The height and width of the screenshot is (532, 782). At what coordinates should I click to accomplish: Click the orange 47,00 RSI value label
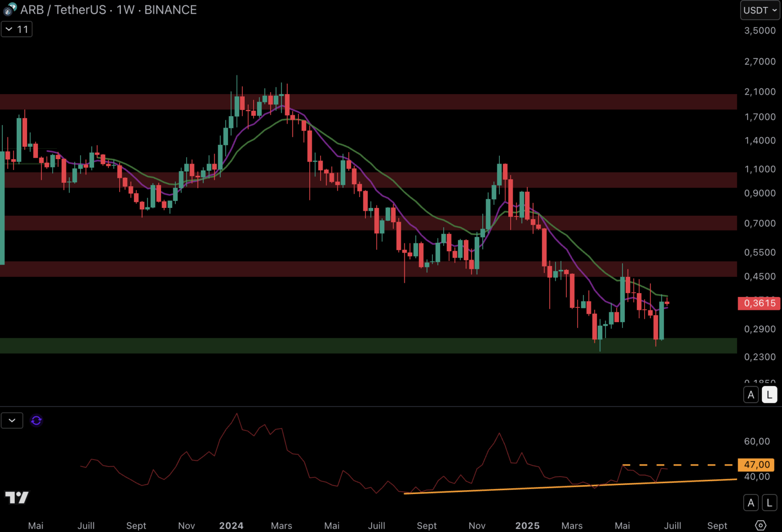[x=756, y=465]
